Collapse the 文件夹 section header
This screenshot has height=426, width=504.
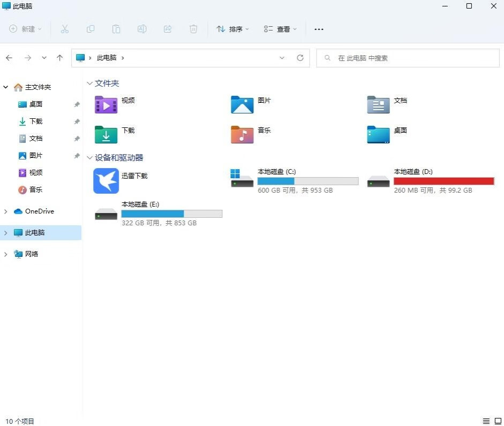tap(89, 83)
